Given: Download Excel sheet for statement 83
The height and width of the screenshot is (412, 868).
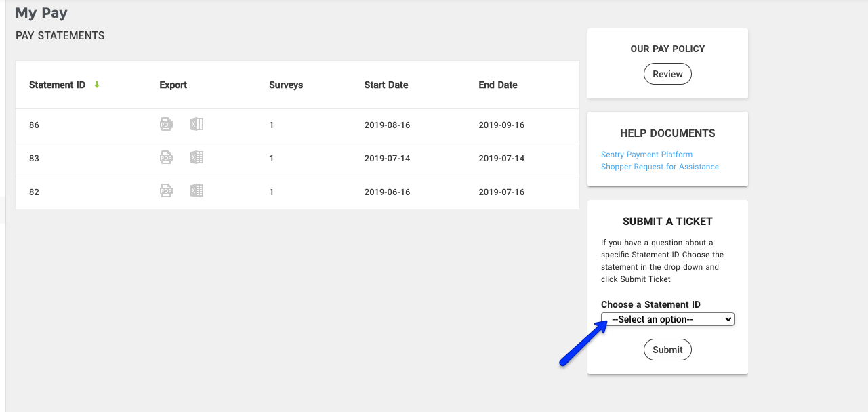Looking at the screenshot, I should [x=197, y=157].
